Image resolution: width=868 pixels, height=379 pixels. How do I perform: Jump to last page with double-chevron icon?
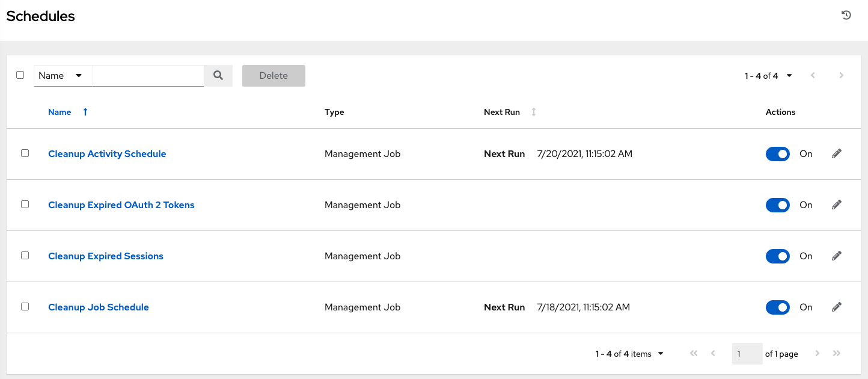(x=836, y=353)
